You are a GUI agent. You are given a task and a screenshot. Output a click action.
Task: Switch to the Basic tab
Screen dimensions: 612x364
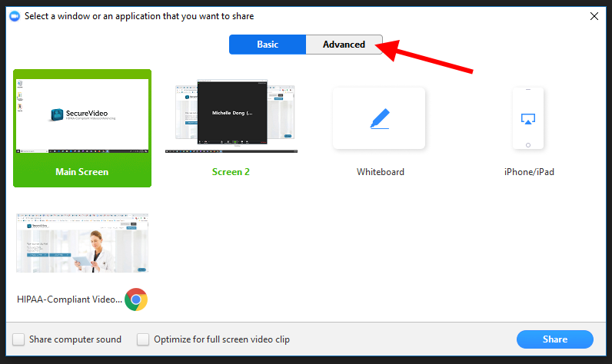268,45
